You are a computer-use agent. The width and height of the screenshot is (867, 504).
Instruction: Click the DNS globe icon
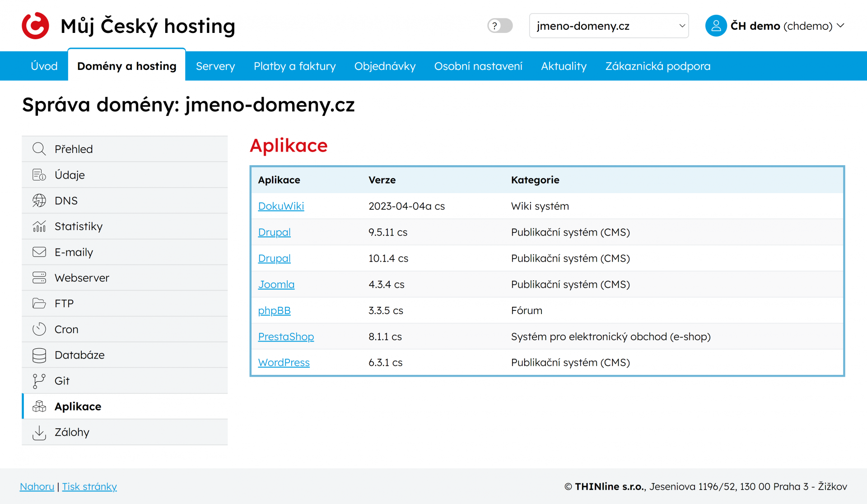click(x=39, y=200)
